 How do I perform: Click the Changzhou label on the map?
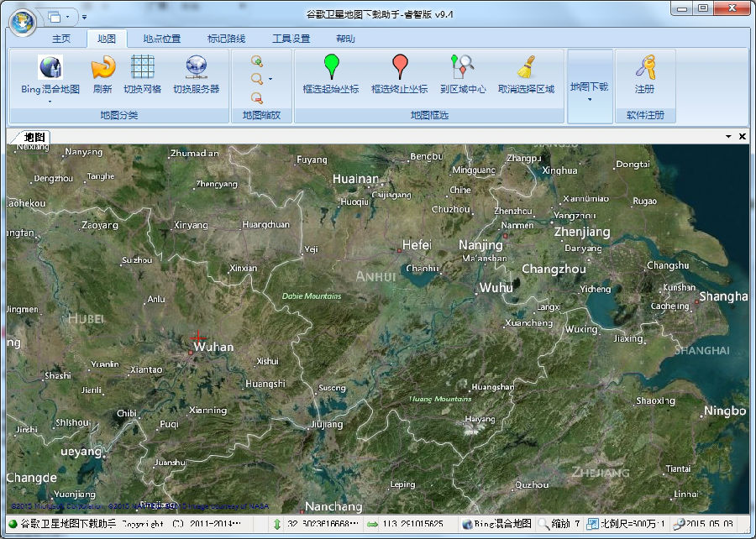click(x=554, y=269)
